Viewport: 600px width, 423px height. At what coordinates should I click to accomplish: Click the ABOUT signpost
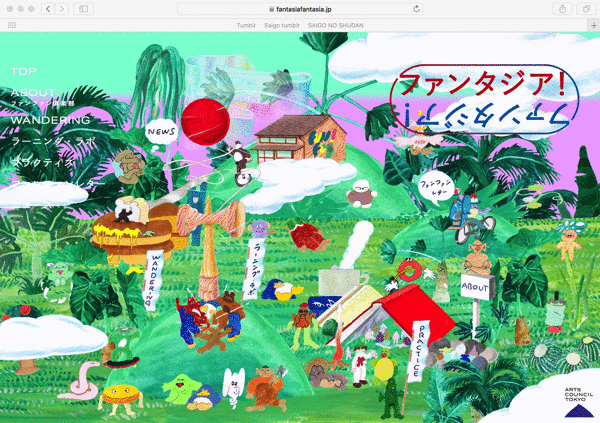coord(475,287)
